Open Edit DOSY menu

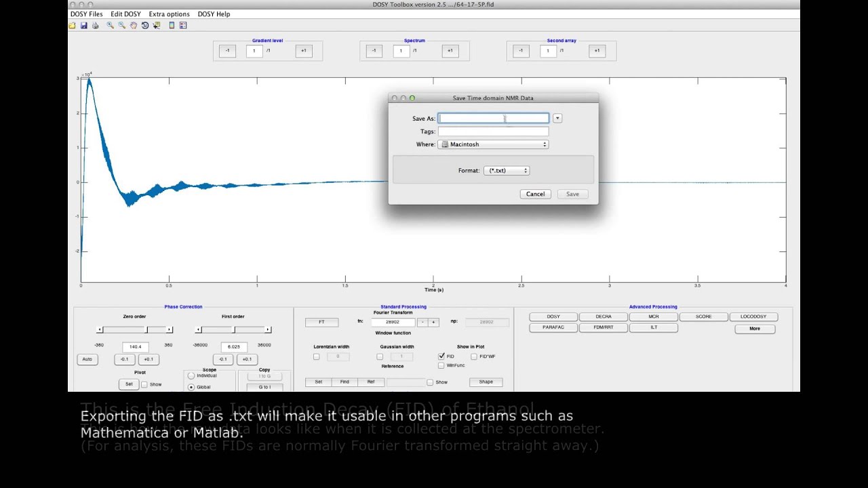(x=125, y=14)
